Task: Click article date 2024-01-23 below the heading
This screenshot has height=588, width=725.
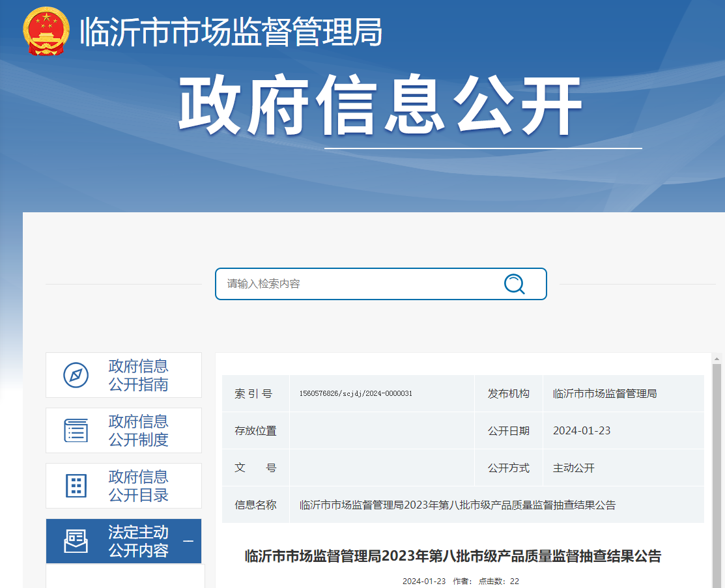Action: [424, 581]
